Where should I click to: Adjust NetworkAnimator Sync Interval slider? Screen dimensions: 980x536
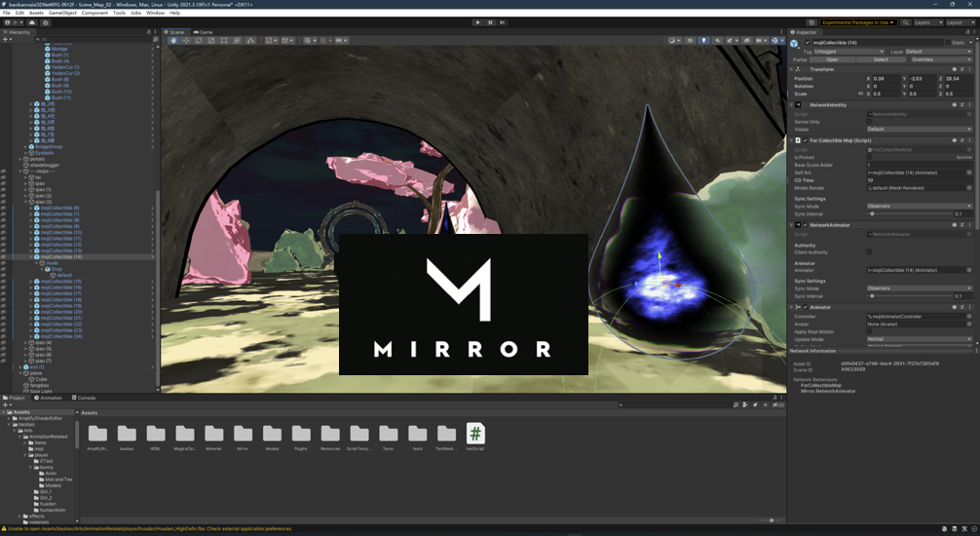coord(909,296)
